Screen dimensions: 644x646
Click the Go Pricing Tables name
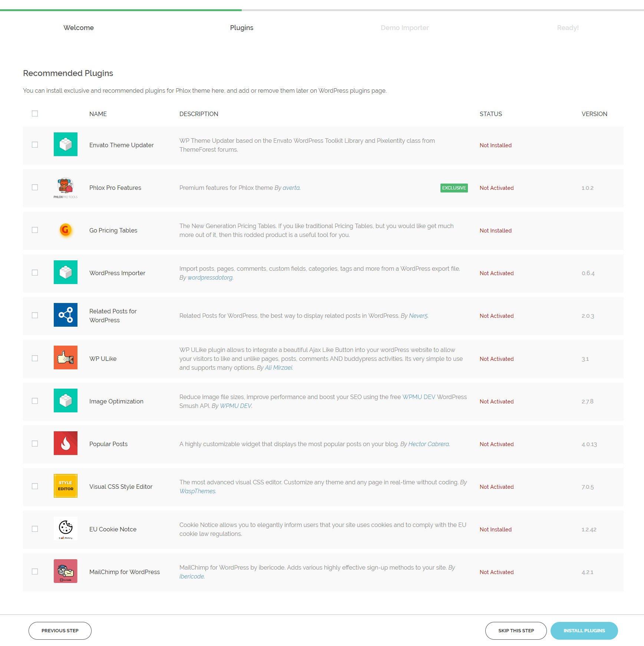point(113,231)
